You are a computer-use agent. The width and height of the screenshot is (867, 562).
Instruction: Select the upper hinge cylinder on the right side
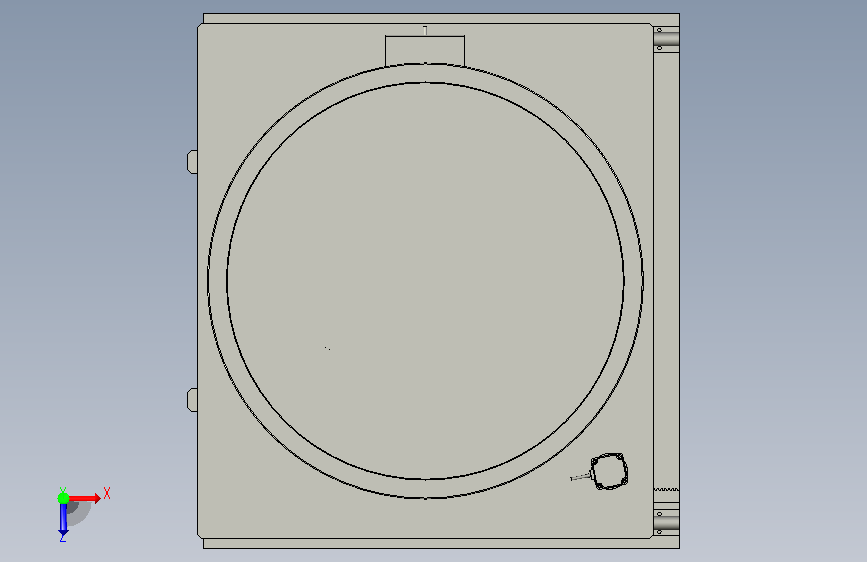[x=666, y=39]
